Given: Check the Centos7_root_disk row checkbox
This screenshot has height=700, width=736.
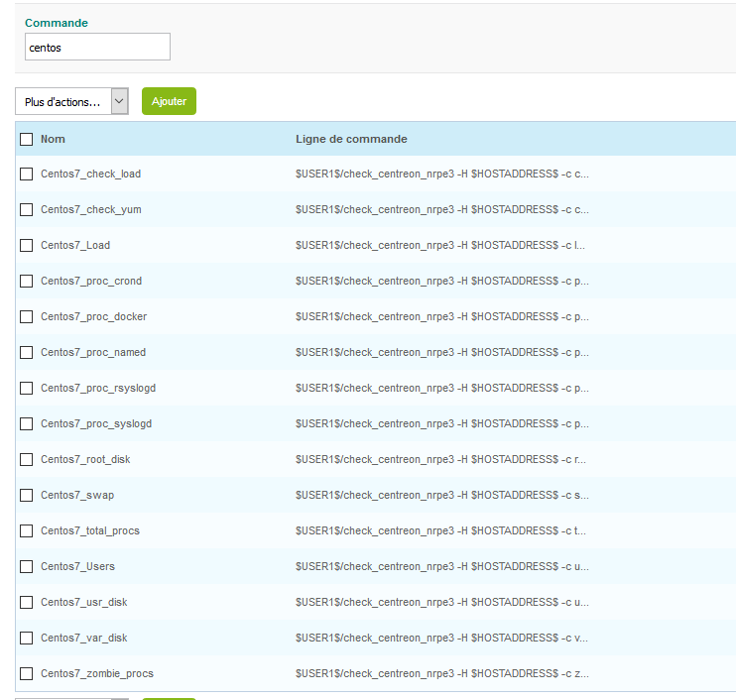Looking at the screenshot, I should [x=26, y=459].
